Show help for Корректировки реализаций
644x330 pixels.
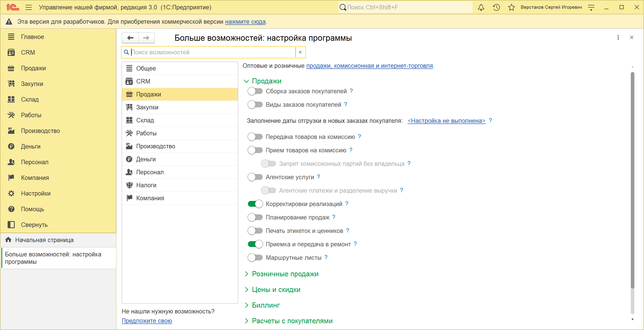point(347,204)
